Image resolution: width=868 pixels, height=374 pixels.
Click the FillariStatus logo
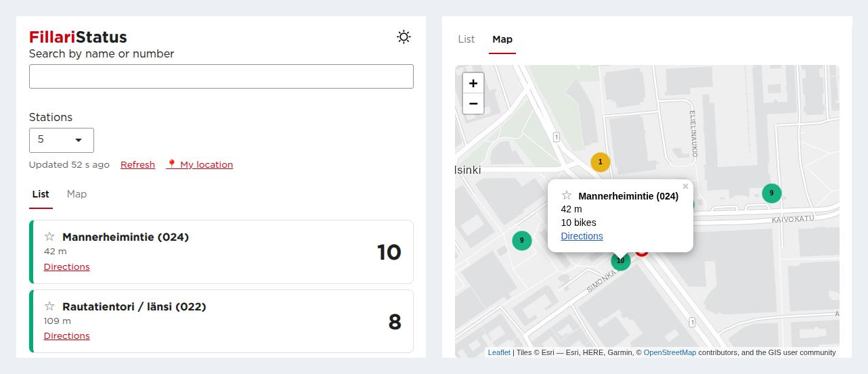[78, 37]
